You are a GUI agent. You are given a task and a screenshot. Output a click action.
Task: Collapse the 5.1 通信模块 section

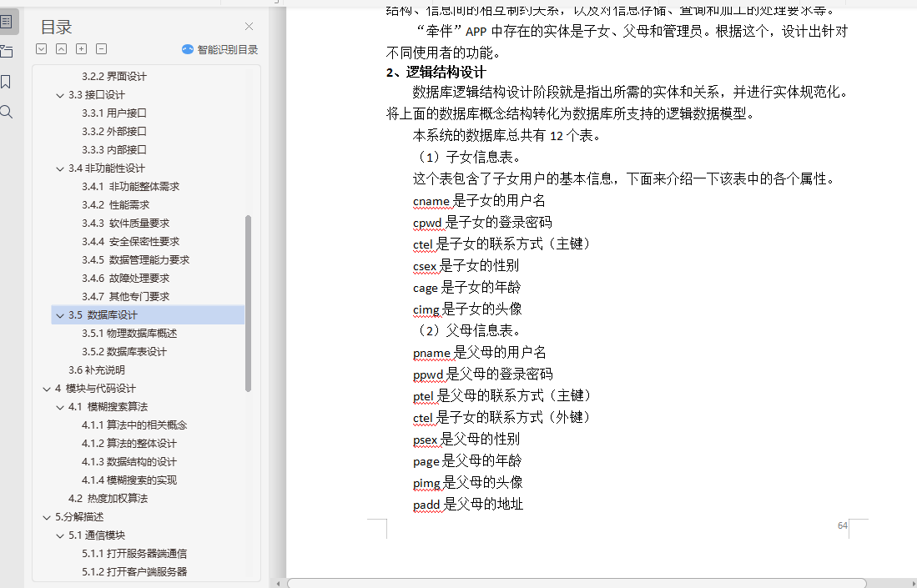tap(59, 536)
